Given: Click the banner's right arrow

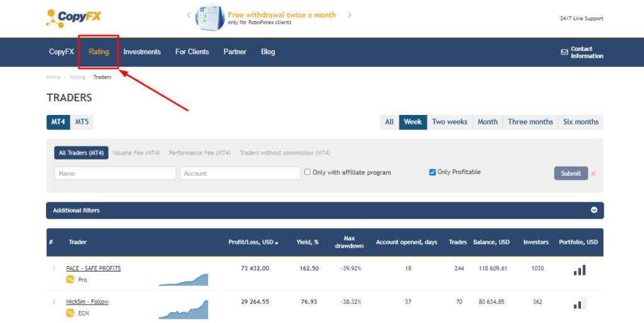Looking at the screenshot, I should 350,15.
